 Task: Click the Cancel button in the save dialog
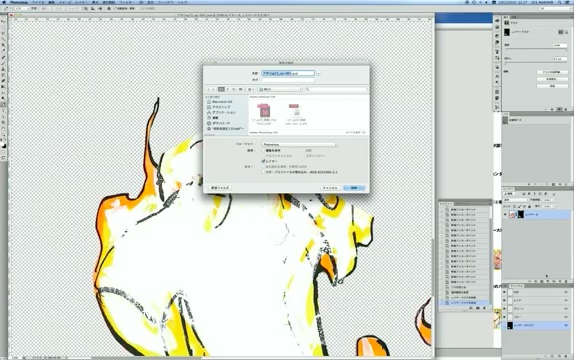pos(330,188)
